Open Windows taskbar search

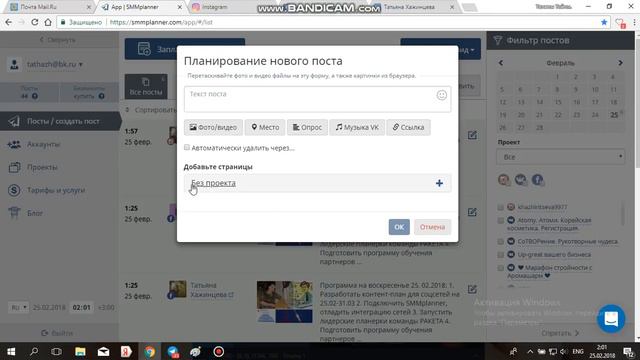click(34, 351)
